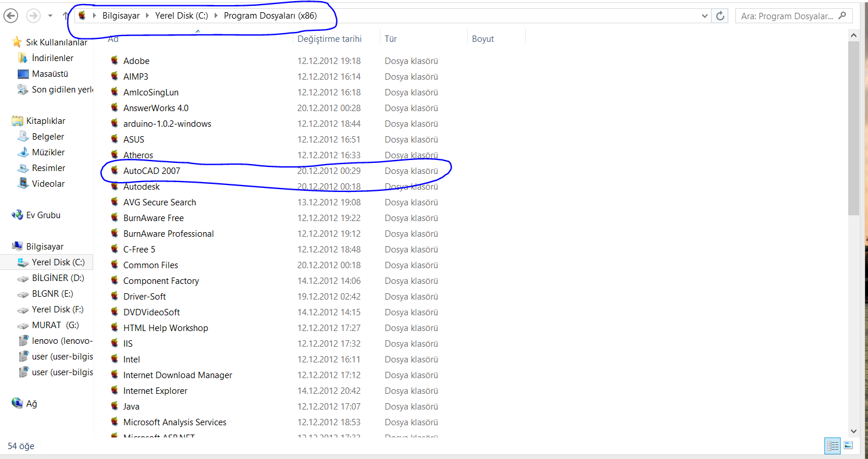Screen dimensions: 868x459
Task: Select the Internet Download Manager folder name
Action: coord(177,375)
